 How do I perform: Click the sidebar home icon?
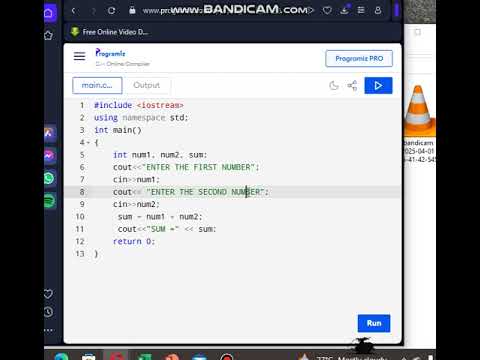pos(48,35)
